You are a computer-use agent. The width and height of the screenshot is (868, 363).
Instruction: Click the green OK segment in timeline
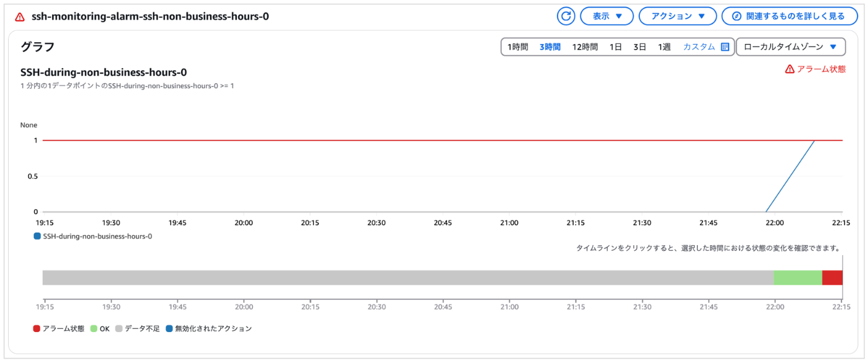[x=797, y=277]
